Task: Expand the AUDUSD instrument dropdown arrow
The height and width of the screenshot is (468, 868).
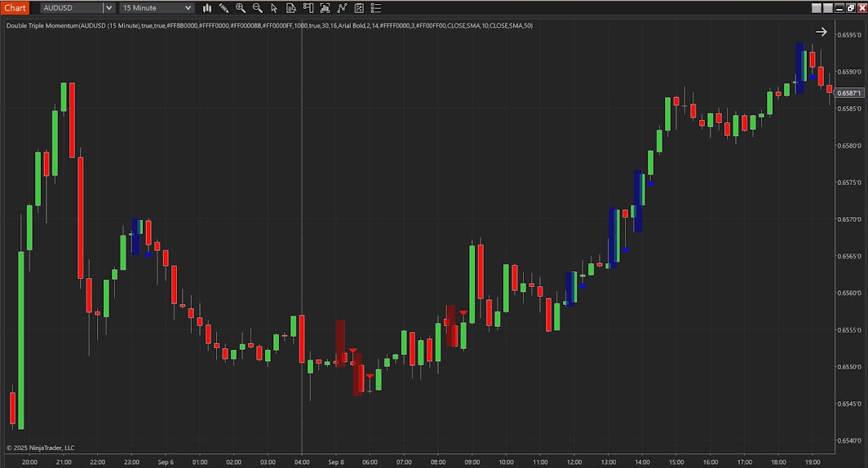Action: [108, 8]
